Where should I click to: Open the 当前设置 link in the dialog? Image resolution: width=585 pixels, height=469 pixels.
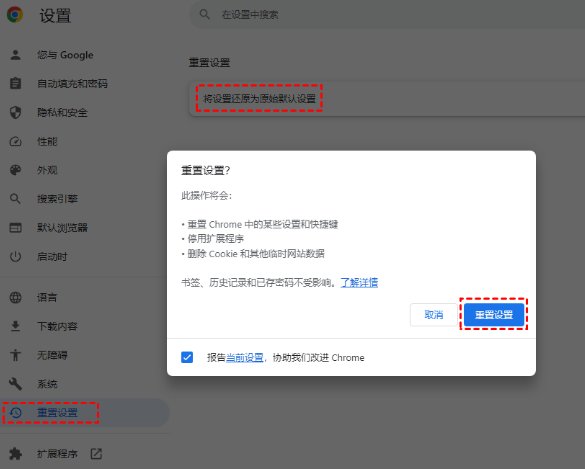point(245,357)
